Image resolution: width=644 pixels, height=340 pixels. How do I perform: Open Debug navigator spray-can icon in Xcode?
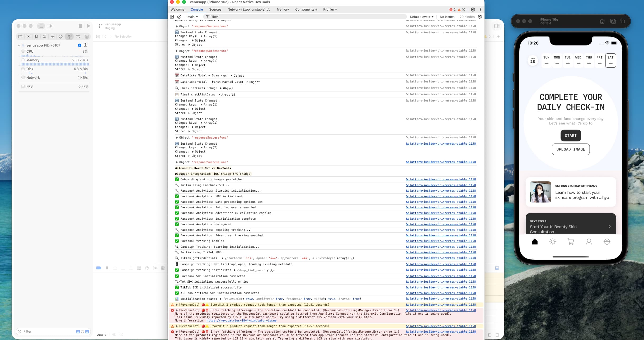(x=69, y=36)
